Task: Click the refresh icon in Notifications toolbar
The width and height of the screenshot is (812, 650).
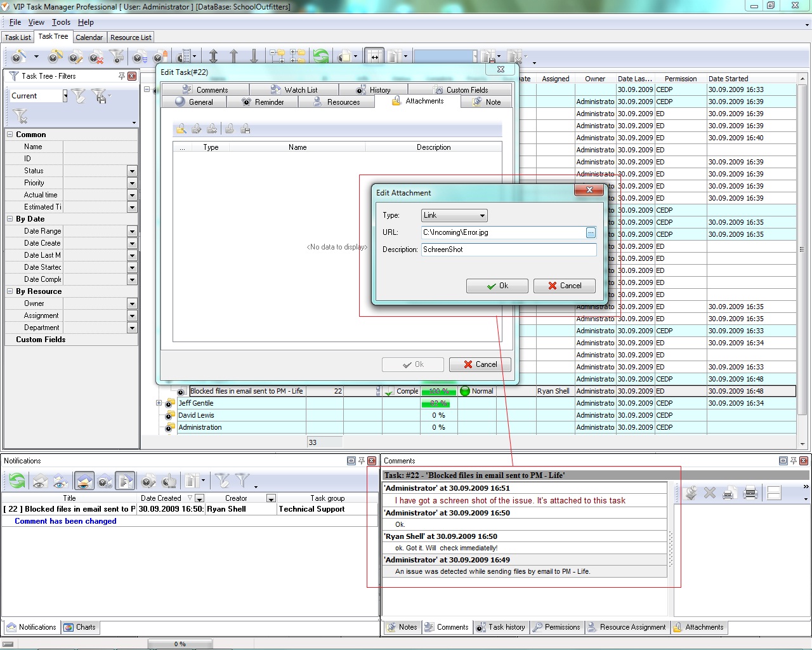Action: (17, 481)
